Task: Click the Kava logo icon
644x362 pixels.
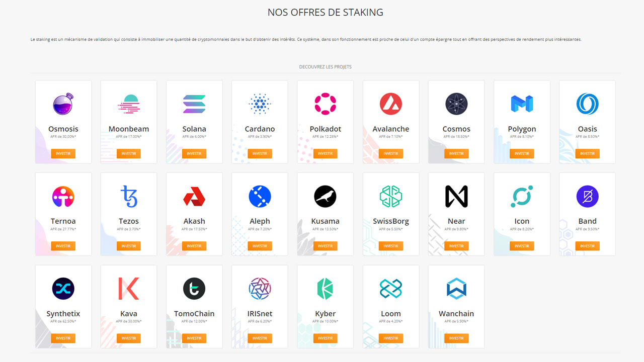Action: click(128, 288)
